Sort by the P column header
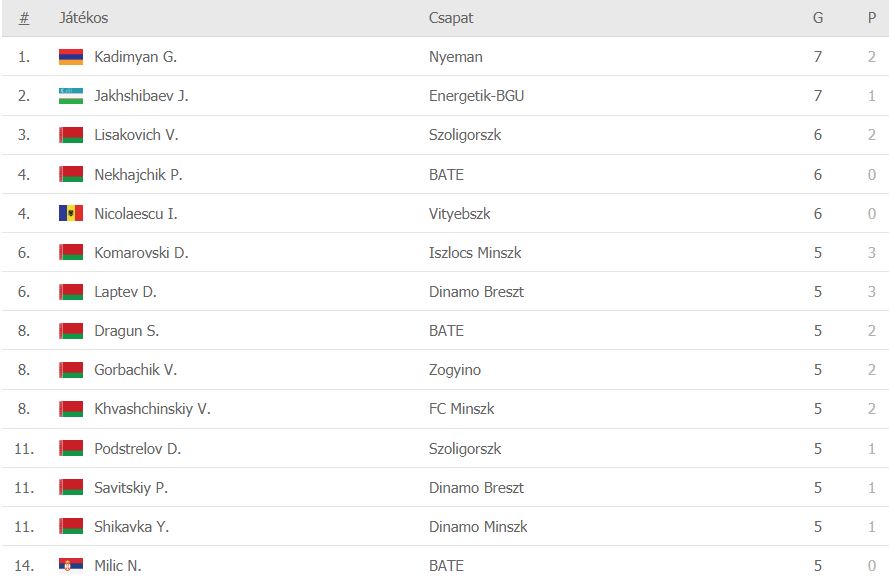889x584 pixels. tap(872, 18)
